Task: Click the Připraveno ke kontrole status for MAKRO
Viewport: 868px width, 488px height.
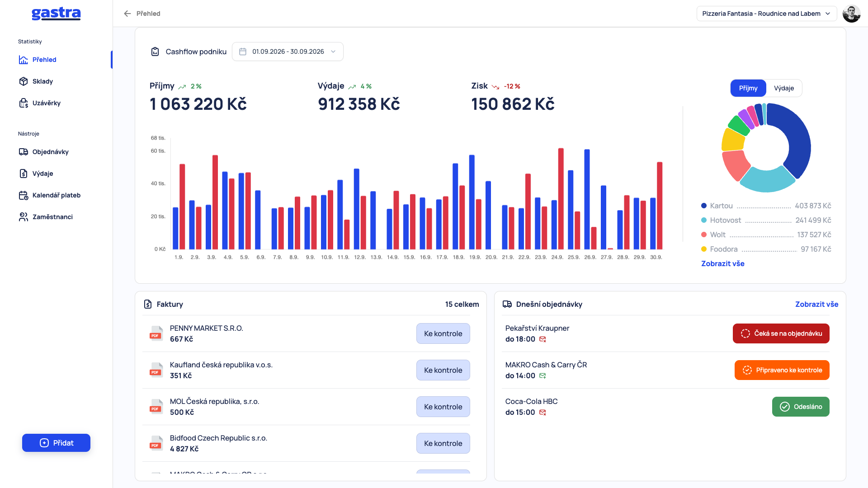Action: [x=782, y=370]
